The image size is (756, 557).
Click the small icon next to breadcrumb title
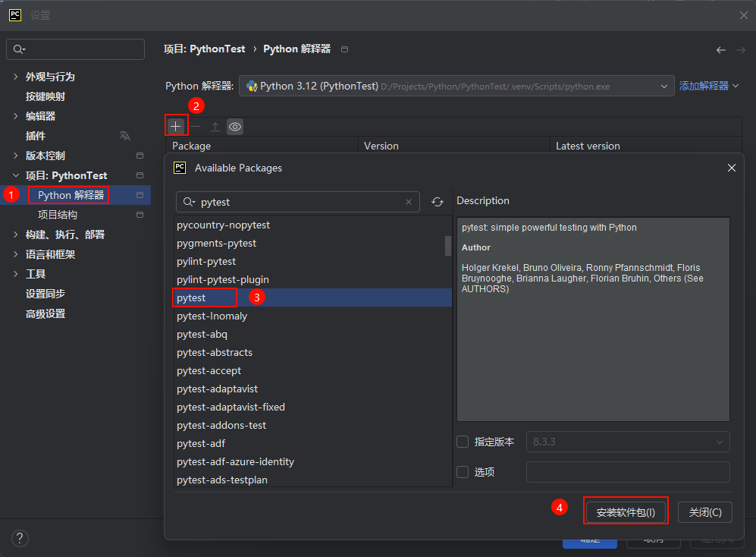point(345,49)
